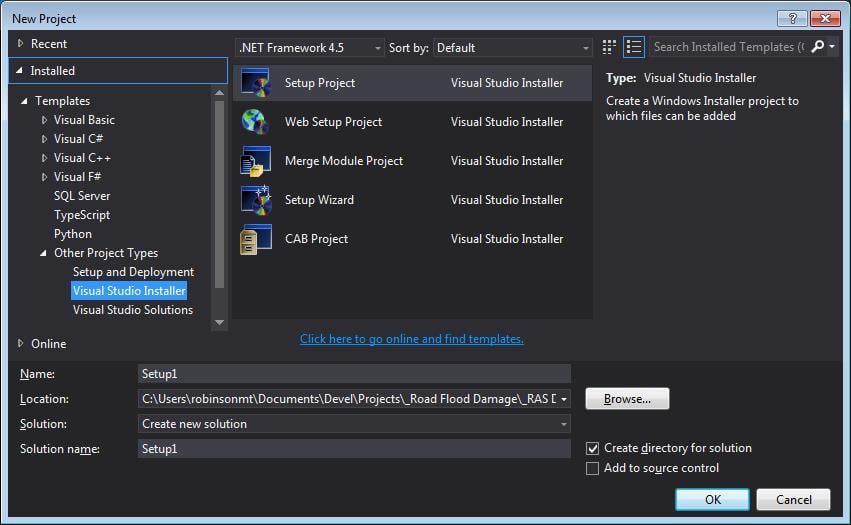
Task: Select the Setup Project template icon
Action: tap(256, 83)
